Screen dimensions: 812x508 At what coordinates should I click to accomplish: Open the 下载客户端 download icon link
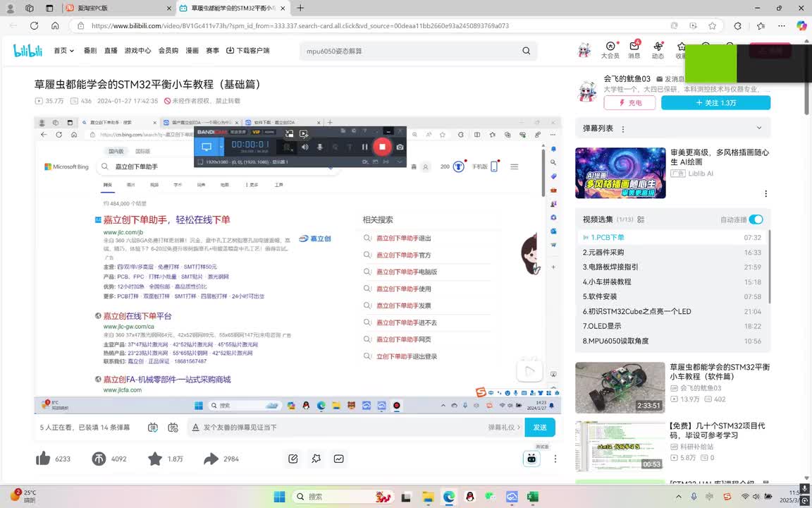(247, 50)
